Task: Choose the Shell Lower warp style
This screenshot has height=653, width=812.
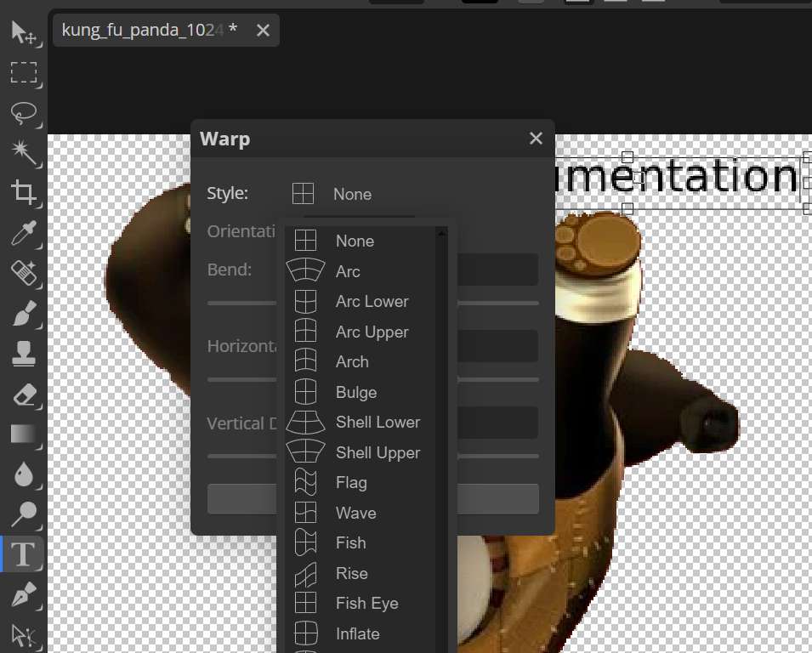Action: (x=360, y=422)
